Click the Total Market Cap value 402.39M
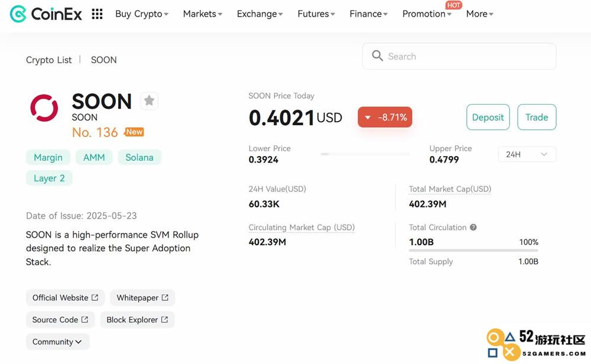 coord(427,204)
